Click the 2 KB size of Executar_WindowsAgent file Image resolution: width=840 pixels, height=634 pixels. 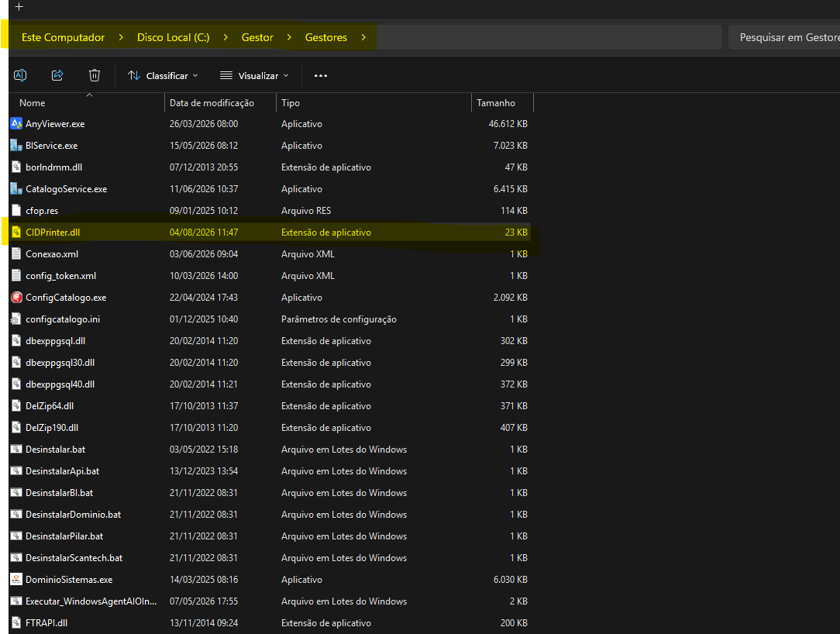[518, 601]
